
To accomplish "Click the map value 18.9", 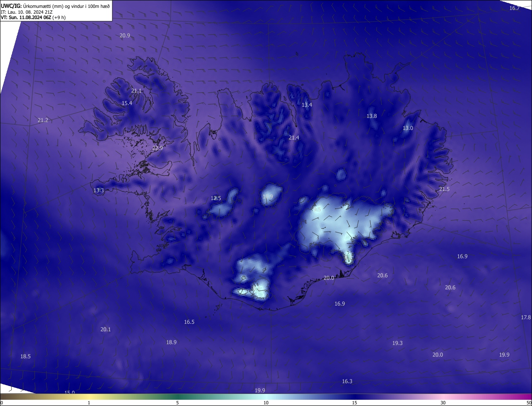I will coord(171,342).
